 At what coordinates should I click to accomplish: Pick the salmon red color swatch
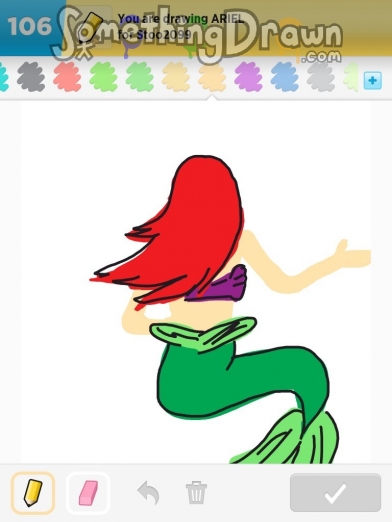point(67,77)
